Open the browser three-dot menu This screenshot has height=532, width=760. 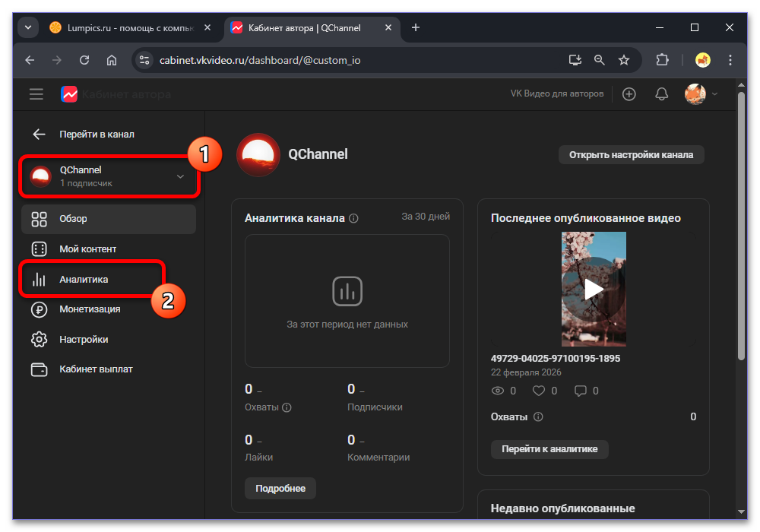click(730, 60)
